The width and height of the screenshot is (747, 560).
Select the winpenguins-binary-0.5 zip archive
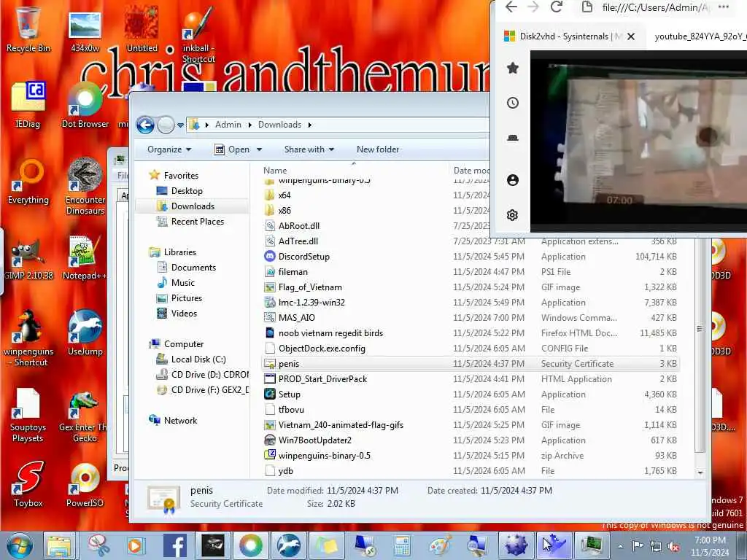325,455
